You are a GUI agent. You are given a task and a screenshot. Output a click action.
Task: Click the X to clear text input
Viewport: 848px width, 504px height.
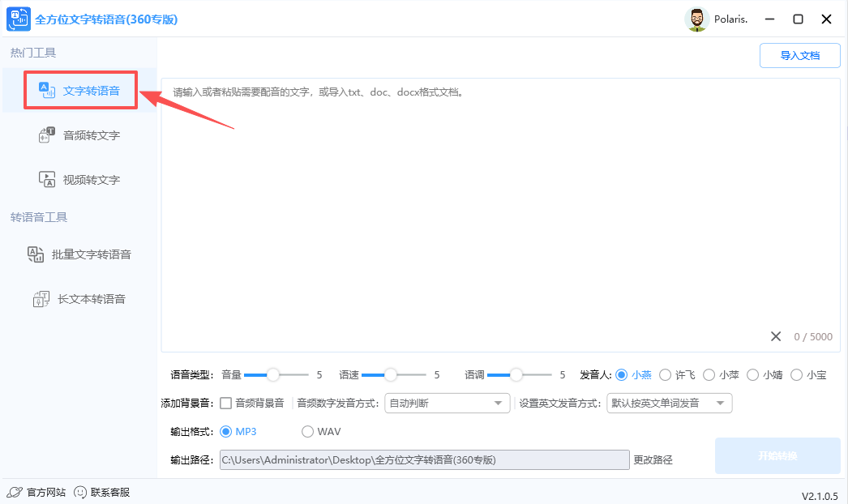(x=775, y=335)
